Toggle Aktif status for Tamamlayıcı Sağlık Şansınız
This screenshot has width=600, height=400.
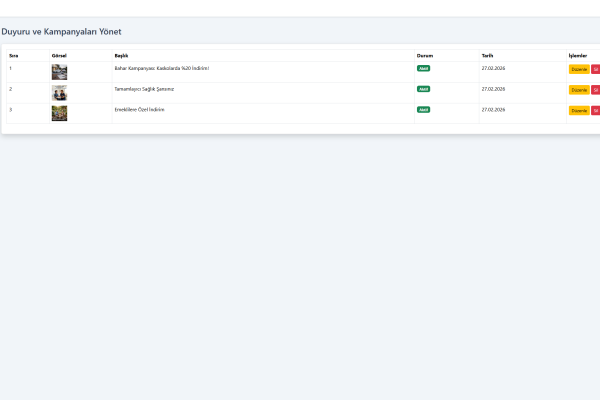point(423,89)
